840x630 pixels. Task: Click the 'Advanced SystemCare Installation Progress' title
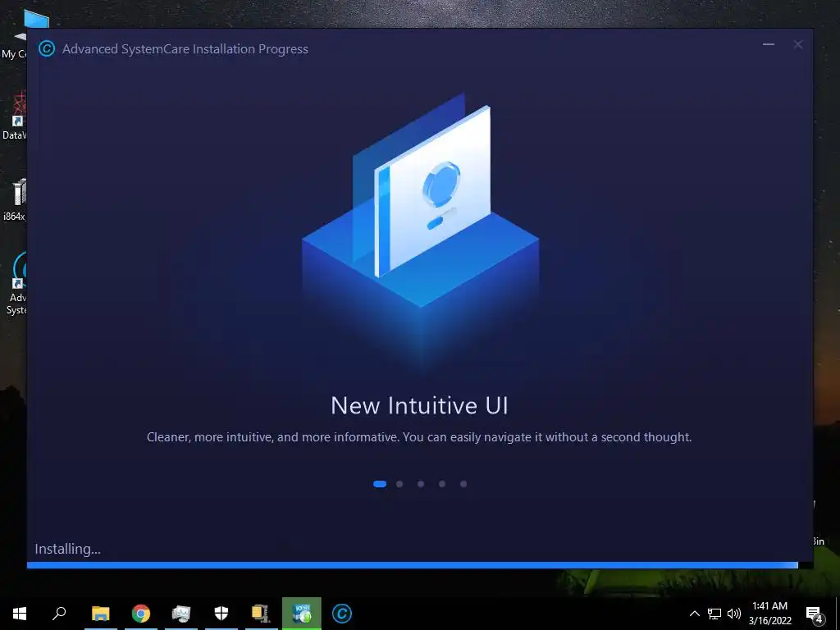point(185,48)
